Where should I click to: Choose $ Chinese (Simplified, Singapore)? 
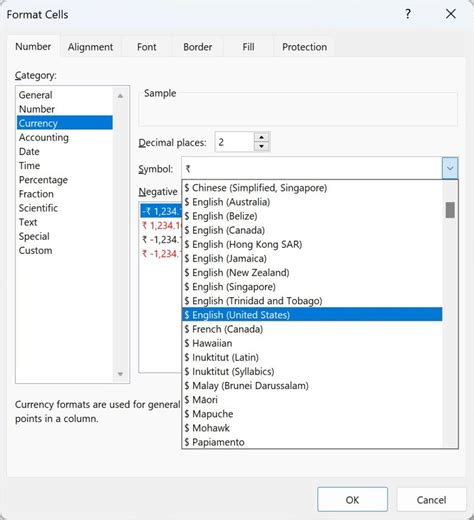click(x=312, y=188)
